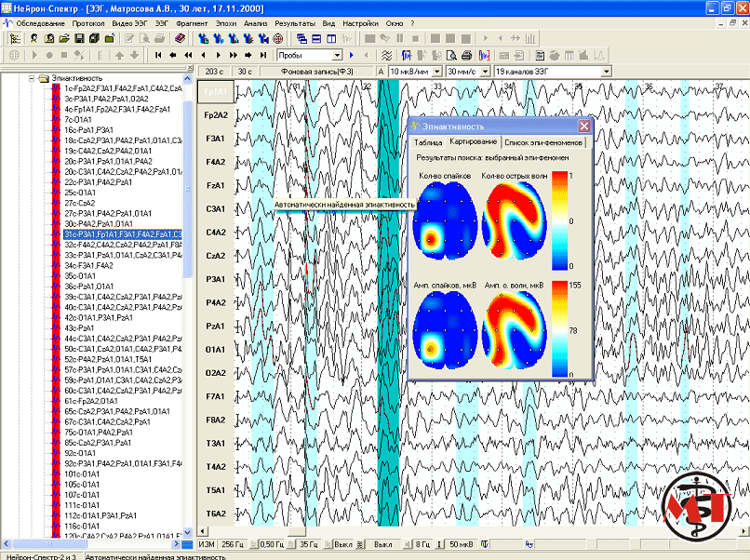Click the fast rewind double-arrow button
Image resolution: width=750 pixels, height=560 pixels.
(x=188, y=56)
